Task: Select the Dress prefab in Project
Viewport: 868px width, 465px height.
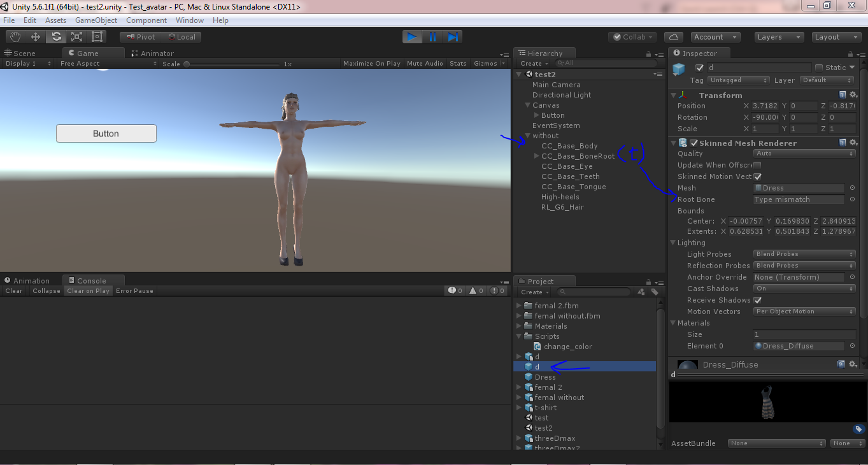Action: click(x=545, y=377)
